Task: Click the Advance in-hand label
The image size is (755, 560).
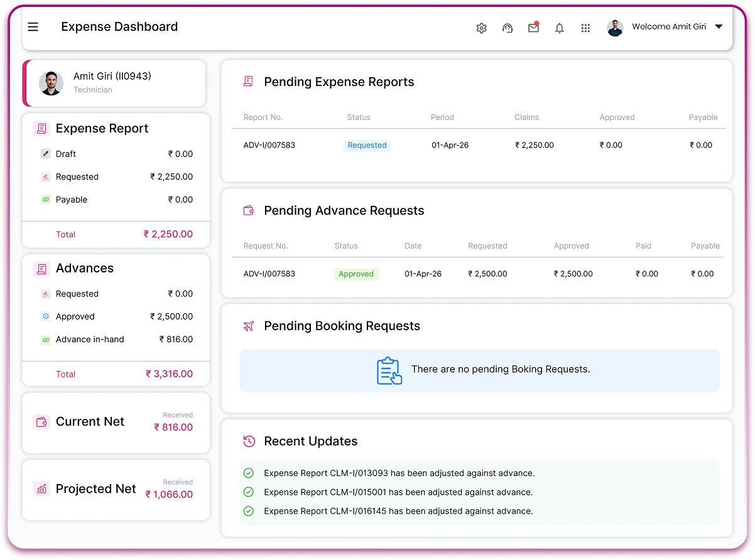Action: coord(90,340)
